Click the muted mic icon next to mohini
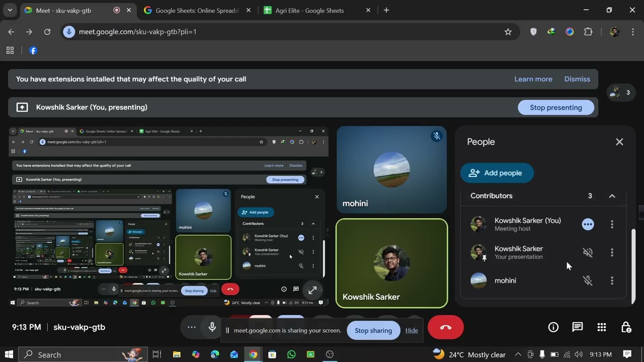The height and width of the screenshot is (362, 644). tap(588, 281)
